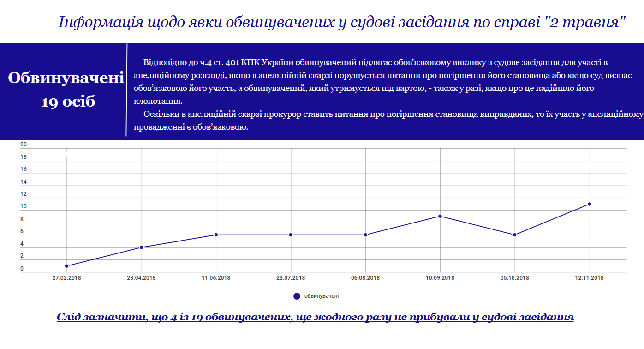This screenshot has height=349, width=644.
Task: Click the paragraph starting 'Відповідно до ч.4 ст. 401'
Action: 383,82
